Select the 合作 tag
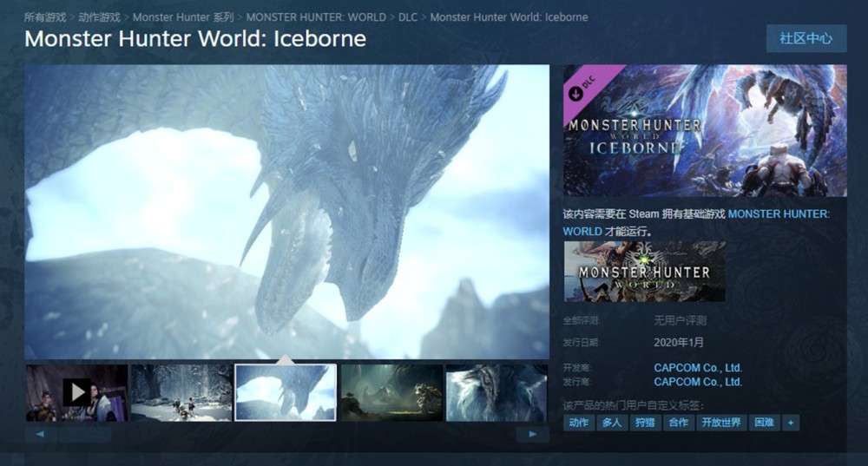 [679, 423]
